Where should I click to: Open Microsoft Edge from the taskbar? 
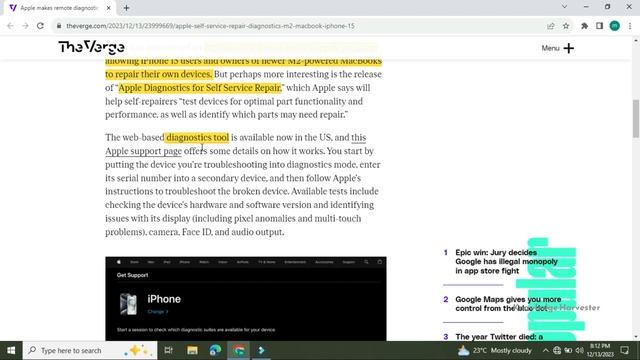tap(215, 350)
